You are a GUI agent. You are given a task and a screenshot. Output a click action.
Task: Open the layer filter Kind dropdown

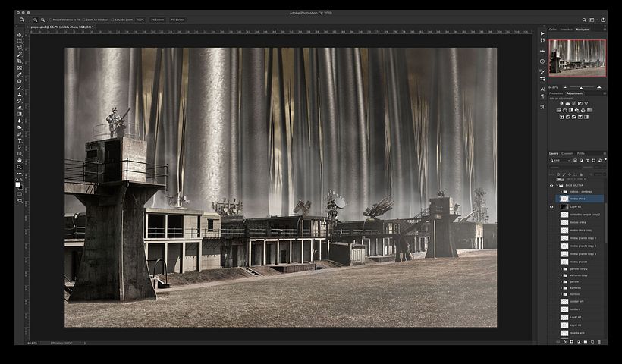click(x=560, y=161)
